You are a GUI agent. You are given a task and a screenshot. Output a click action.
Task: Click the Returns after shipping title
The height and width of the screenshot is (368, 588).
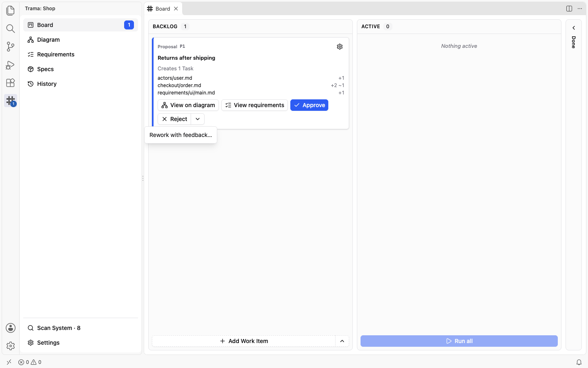point(186,58)
